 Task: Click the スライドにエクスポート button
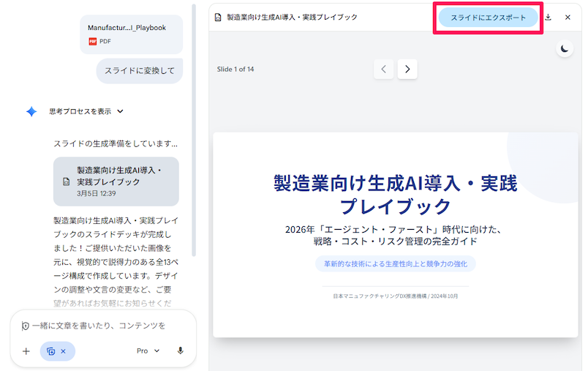[x=488, y=18]
